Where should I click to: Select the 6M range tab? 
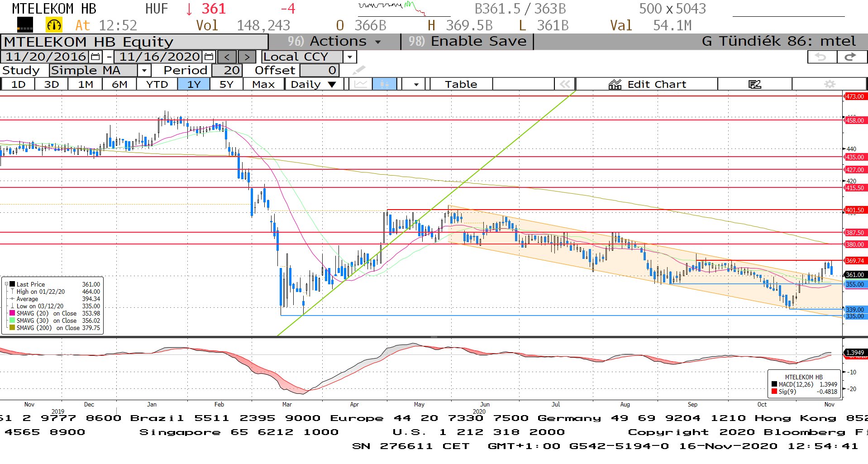tap(119, 84)
